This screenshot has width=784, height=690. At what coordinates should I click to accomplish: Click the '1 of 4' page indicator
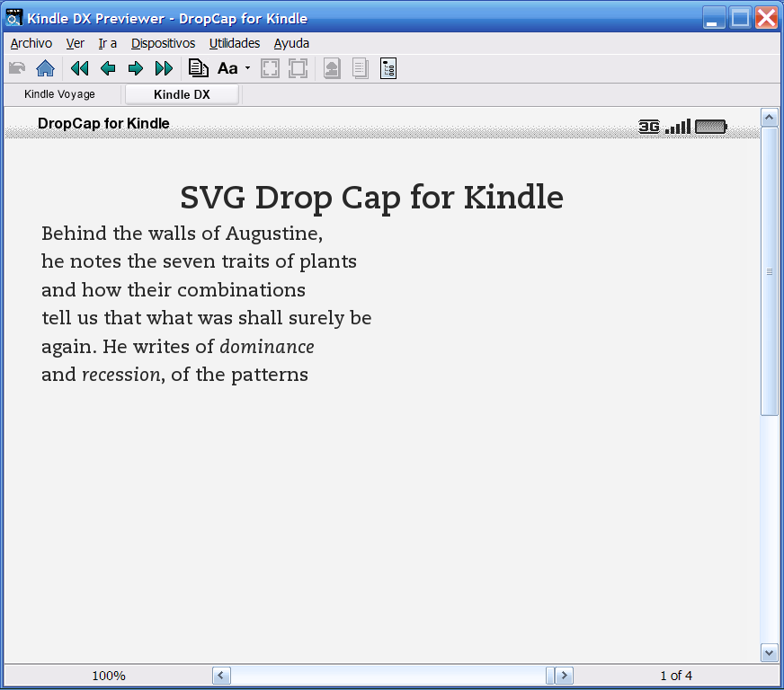(676, 676)
